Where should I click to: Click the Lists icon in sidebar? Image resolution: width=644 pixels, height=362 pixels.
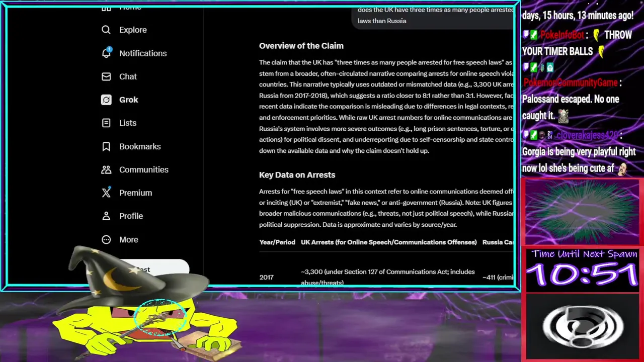(x=106, y=123)
